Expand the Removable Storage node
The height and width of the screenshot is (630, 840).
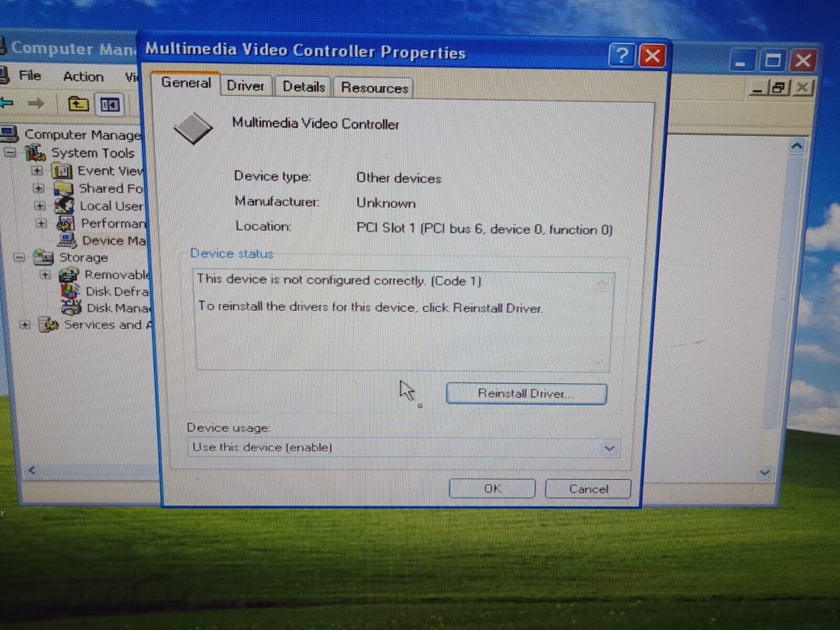45,275
